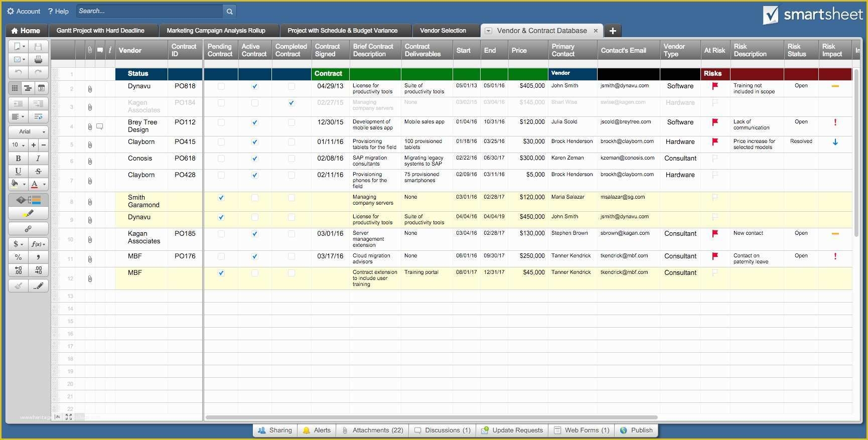Open the Arial font dropdown
The width and height of the screenshot is (868, 440).
[x=28, y=131]
